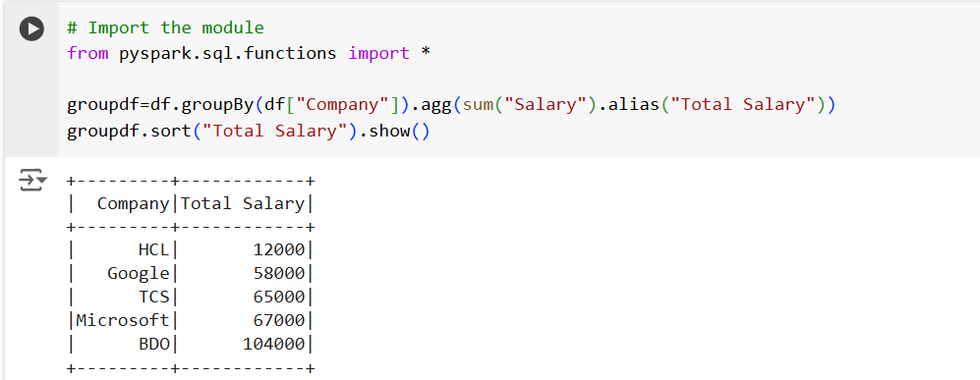Screen dimensions: 980x380
Task: Run the code cell
Action: pos(31,28)
